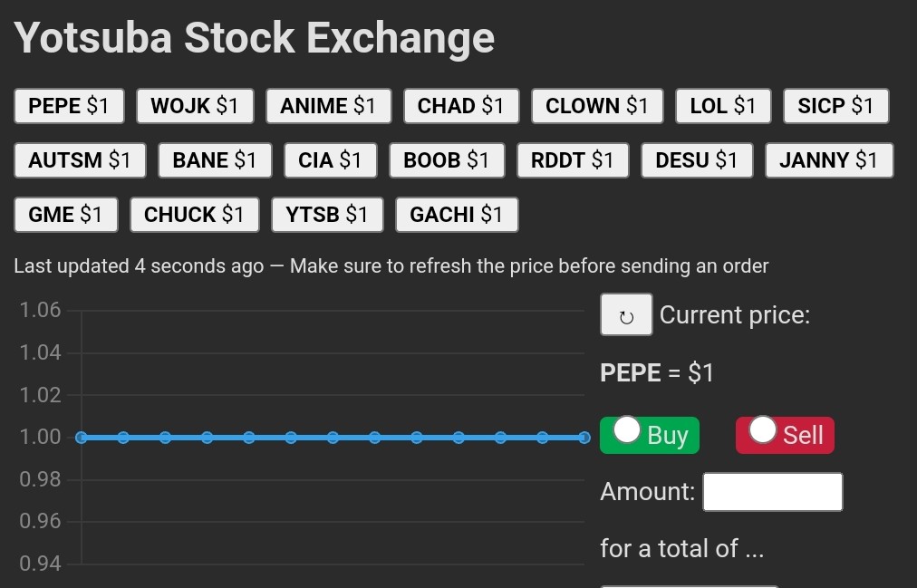Open the GME $1 stock
The image size is (917, 588).
65,215
